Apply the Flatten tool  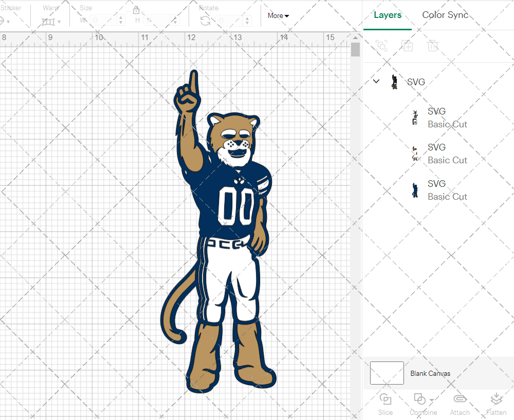496,405
